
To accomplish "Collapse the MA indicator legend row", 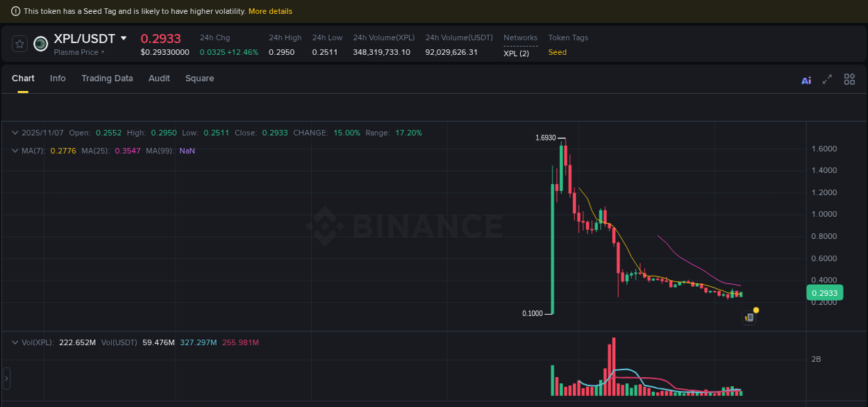I will pos(15,150).
